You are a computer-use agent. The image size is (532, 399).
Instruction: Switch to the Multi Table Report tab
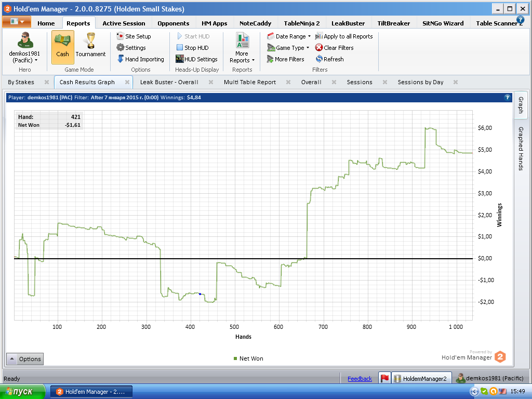coord(250,82)
